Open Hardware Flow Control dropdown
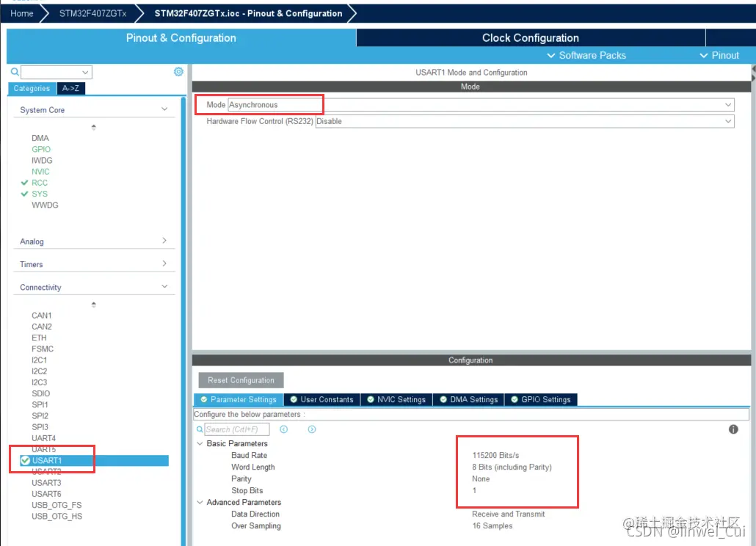The height and width of the screenshot is (546, 756). [x=525, y=121]
